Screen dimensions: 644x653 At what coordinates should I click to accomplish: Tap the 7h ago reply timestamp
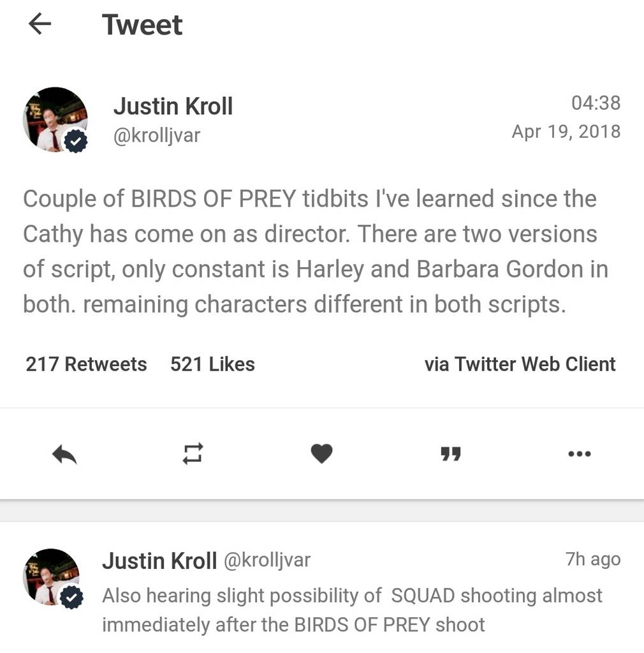tap(592, 559)
